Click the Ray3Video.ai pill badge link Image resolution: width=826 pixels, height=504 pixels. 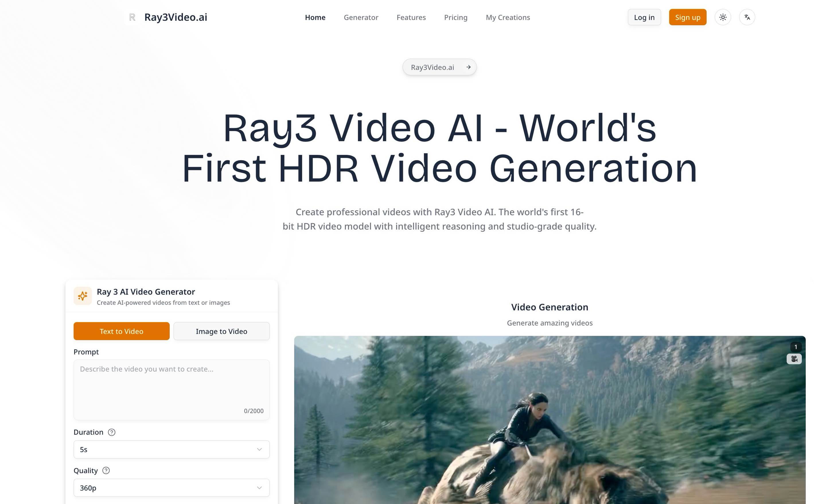point(439,67)
